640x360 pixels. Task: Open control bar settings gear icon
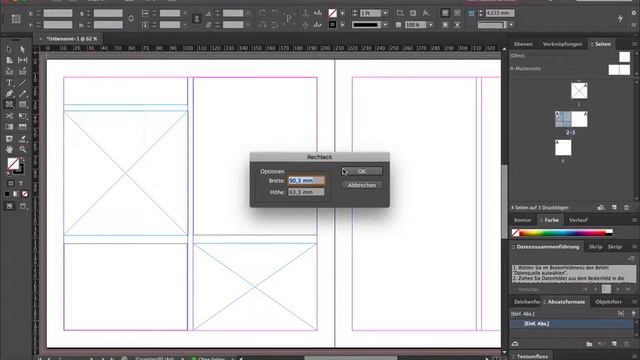pos(634,13)
